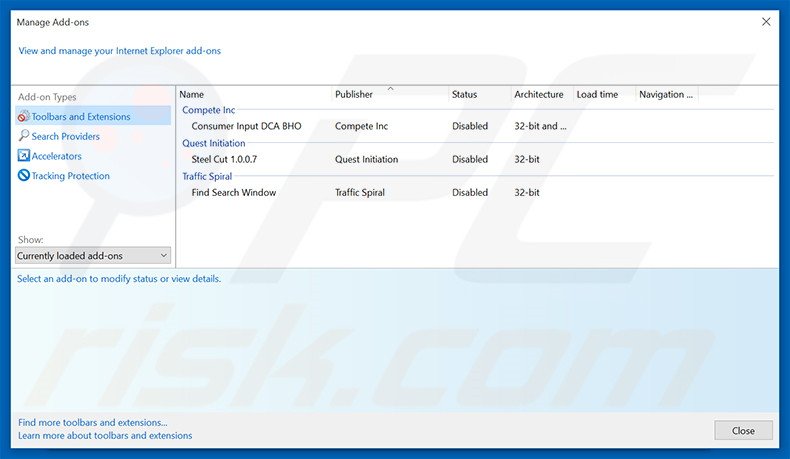Click the sort arrow above Publisher
This screenshot has width=790, height=459.
[390, 88]
